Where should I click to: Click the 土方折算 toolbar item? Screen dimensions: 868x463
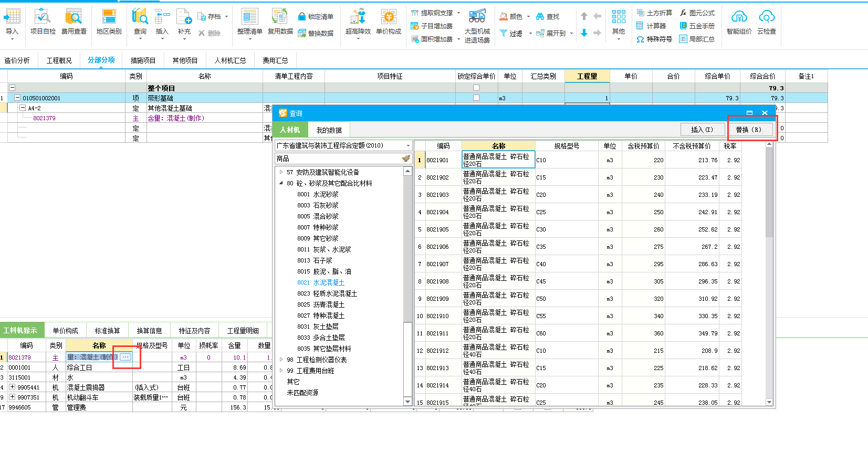point(654,13)
